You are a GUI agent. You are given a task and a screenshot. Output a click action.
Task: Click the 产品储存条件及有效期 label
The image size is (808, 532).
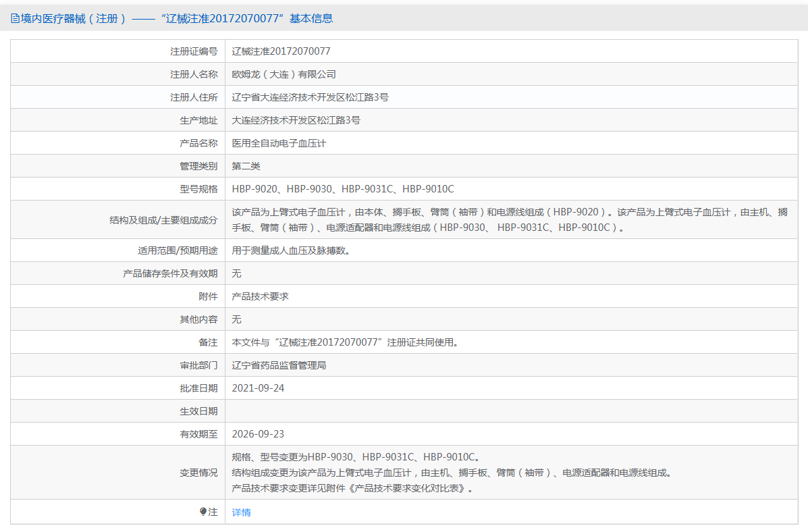click(x=170, y=273)
